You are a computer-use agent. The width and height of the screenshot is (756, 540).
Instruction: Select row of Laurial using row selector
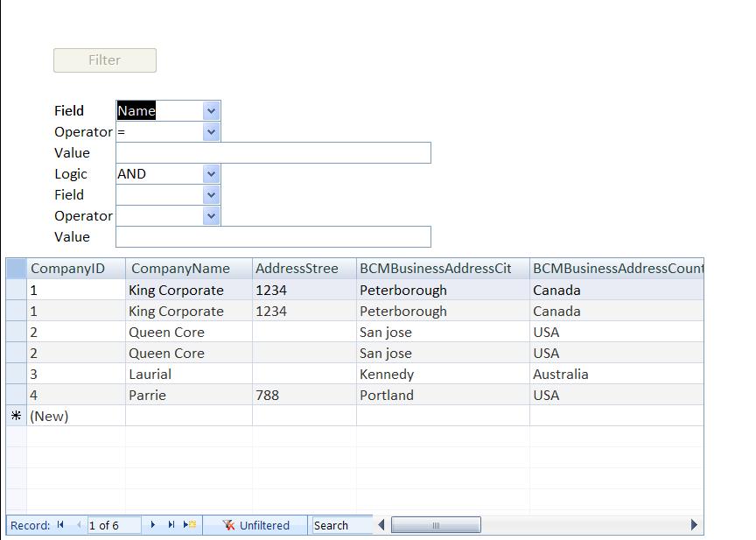[16, 374]
